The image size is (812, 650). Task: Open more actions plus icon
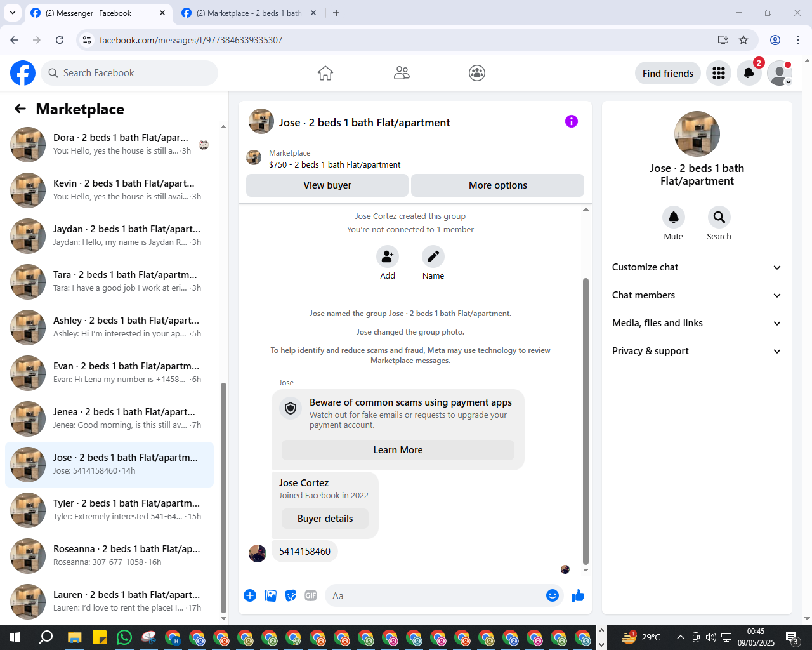click(250, 595)
